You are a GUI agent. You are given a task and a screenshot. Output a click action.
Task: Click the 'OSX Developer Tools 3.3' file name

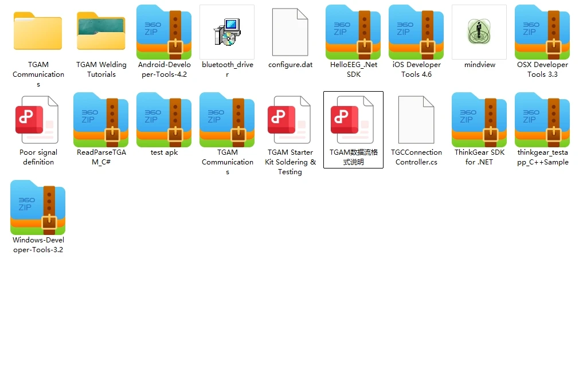tap(542, 69)
